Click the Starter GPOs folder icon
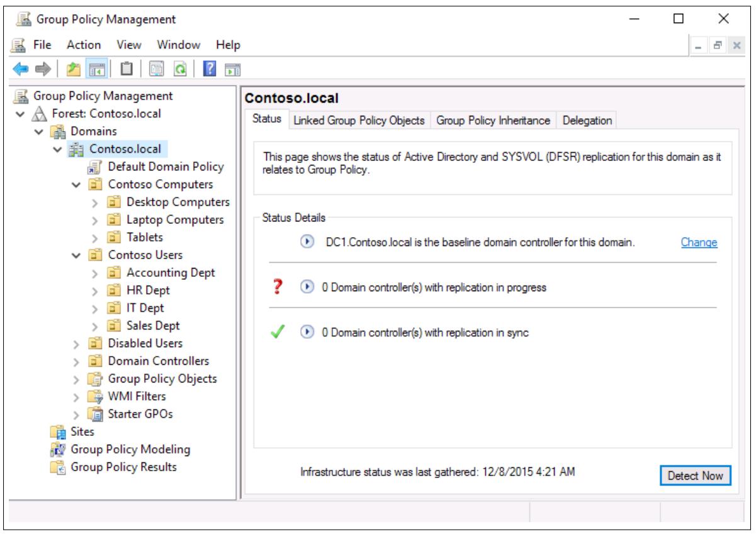The width and height of the screenshot is (756, 534). point(96,414)
